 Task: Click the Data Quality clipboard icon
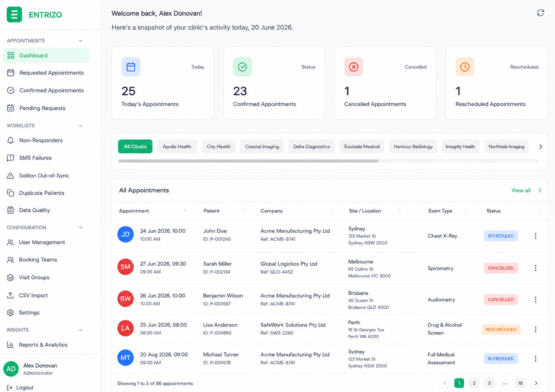pos(10,210)
